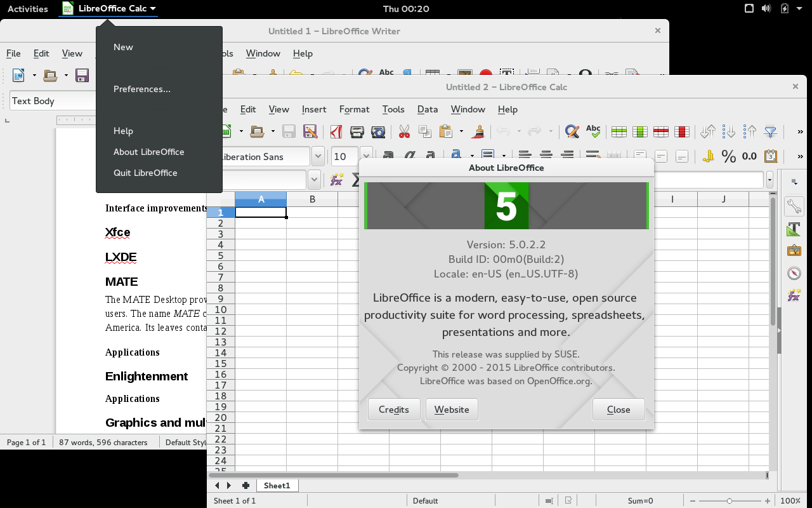
Task: Select the Sheet1 tab
Action: coord(277,486)
